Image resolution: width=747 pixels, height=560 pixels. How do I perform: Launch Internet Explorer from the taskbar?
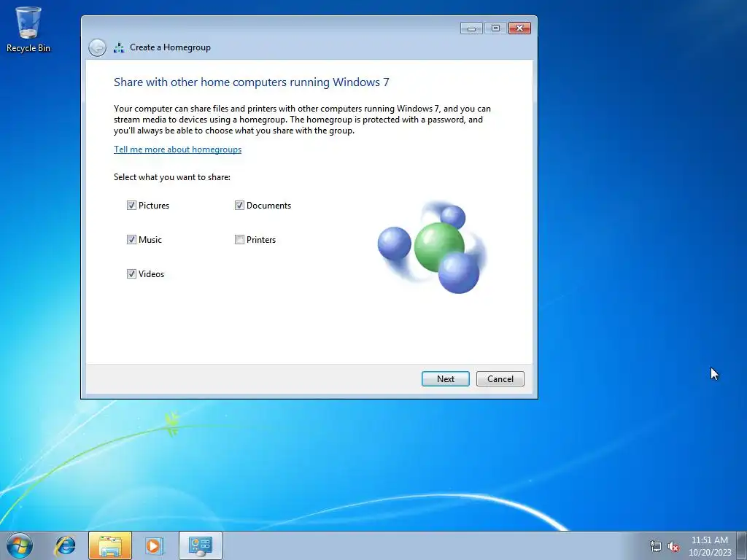tap(65, 545)
